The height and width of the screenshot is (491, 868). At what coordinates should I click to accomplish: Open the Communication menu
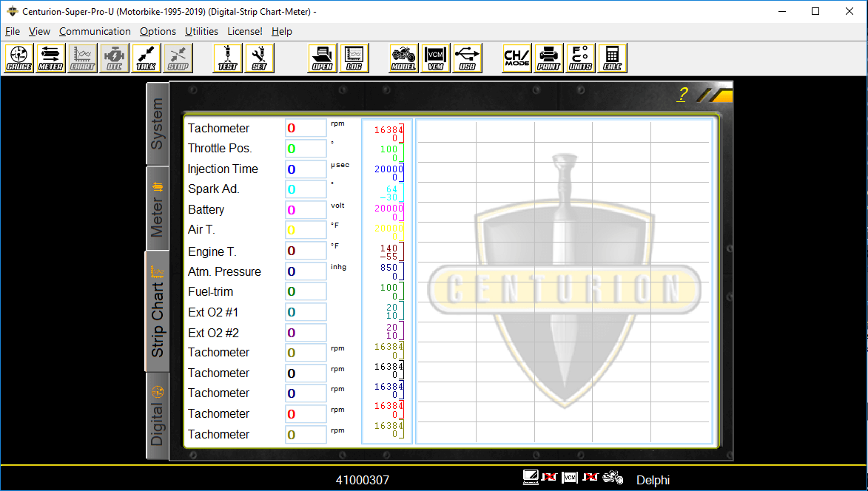95,31
